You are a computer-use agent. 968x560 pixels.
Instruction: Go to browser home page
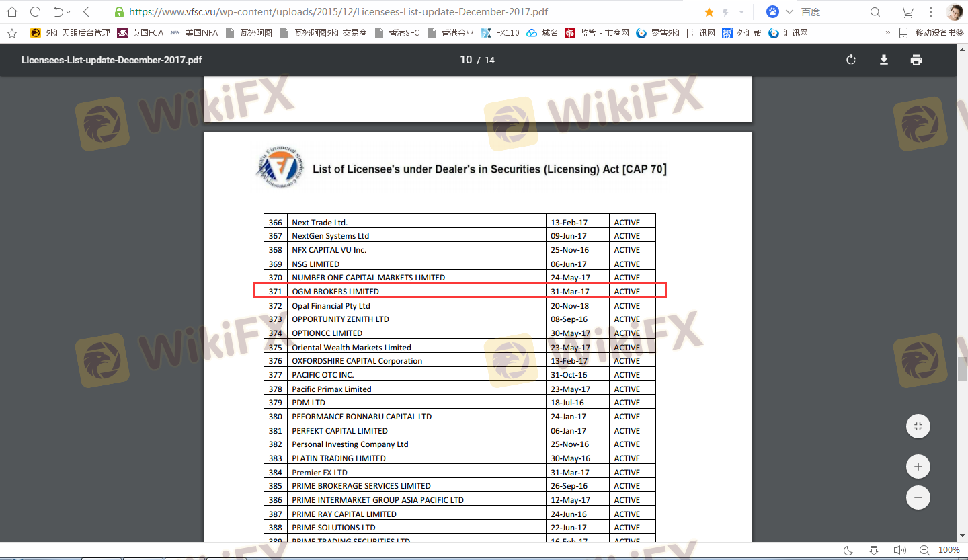click(x=12, y=12)
